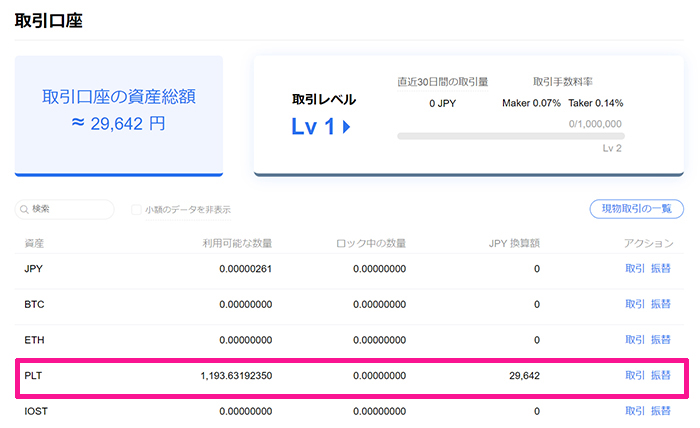
Task: Click the 利用可能な数量 column header
Action: pyautogui.click(x=237, y=243)
